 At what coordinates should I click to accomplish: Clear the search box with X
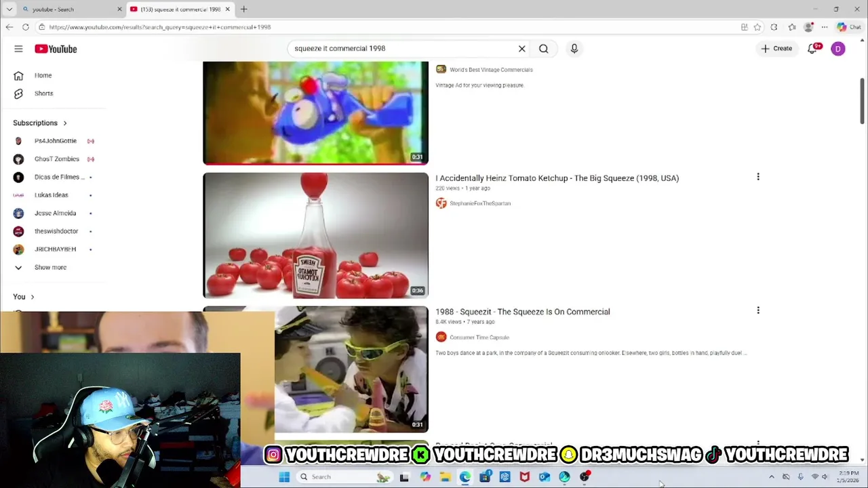[521, 49]
